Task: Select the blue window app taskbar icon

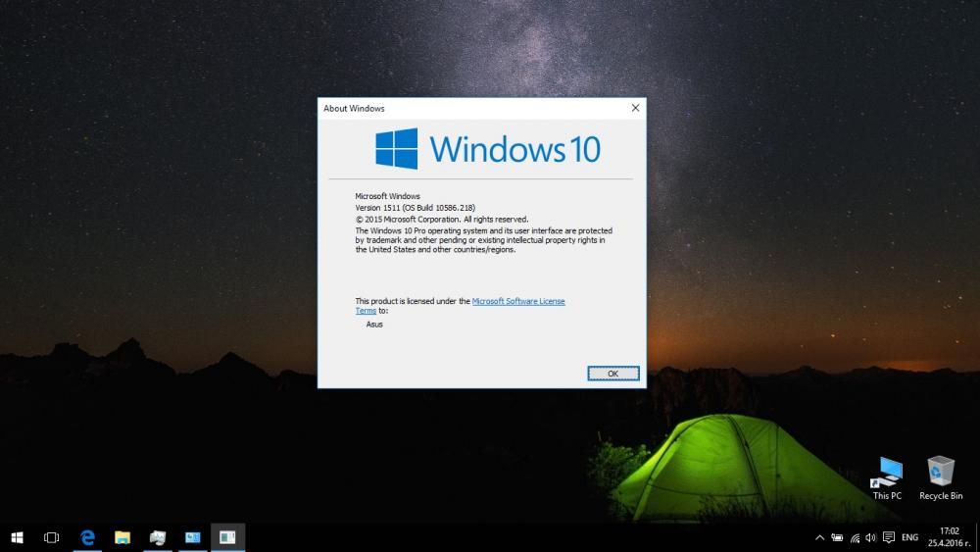Action: [192, 537]
